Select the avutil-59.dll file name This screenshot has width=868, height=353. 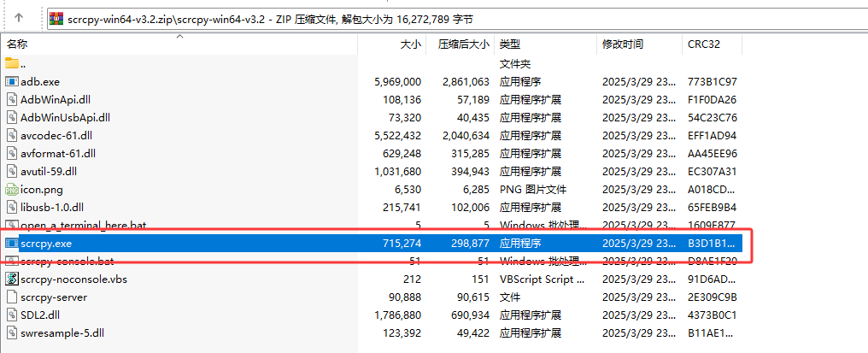50,171
